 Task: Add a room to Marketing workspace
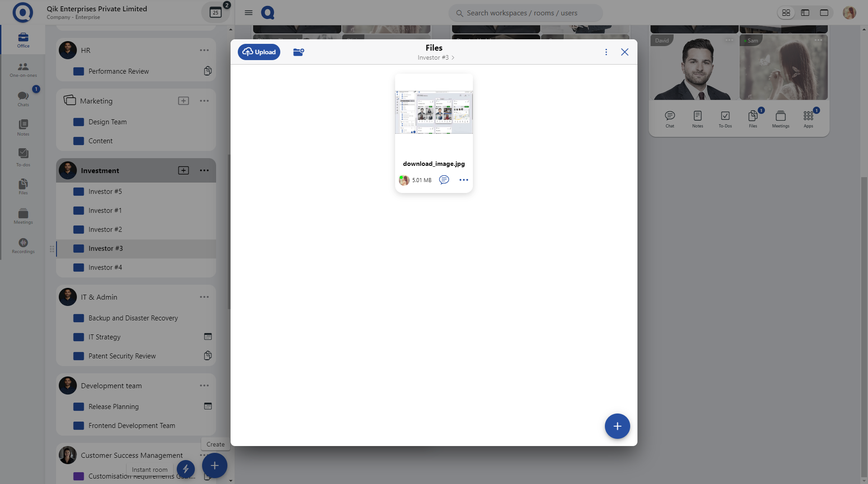(x=184, y=101)
